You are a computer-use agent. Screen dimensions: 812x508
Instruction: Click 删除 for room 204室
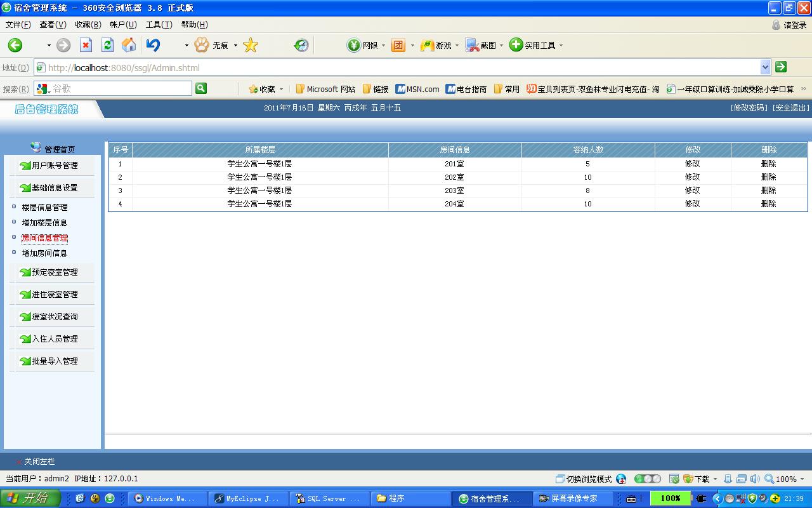[x=768, y=204]
